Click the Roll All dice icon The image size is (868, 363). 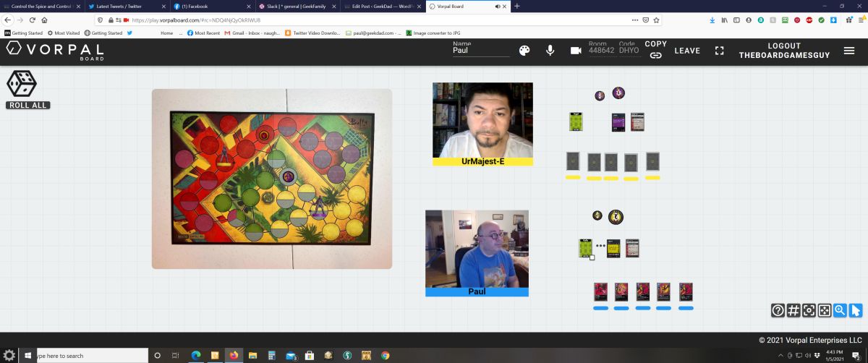click(x=22, y=85)
